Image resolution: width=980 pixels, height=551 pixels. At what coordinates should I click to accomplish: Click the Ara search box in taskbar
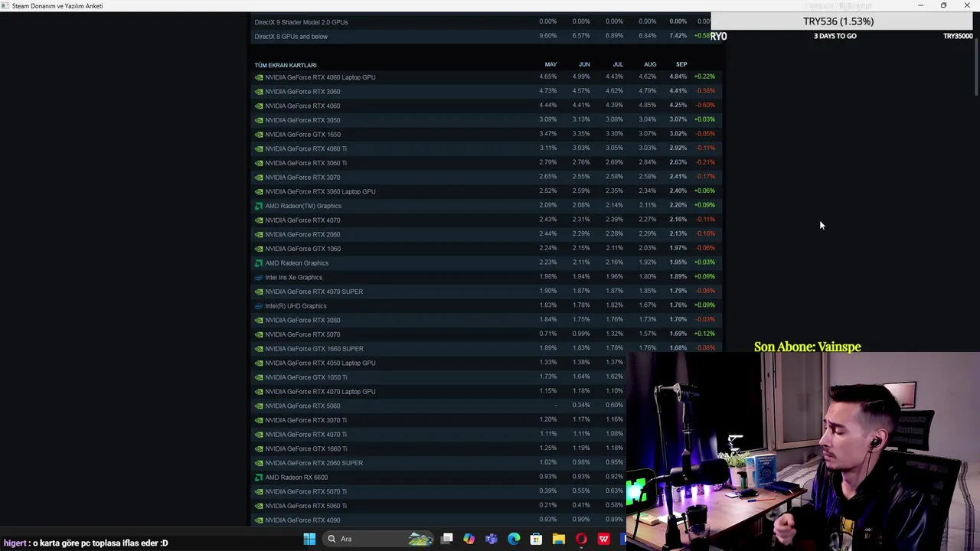point(379,539)
